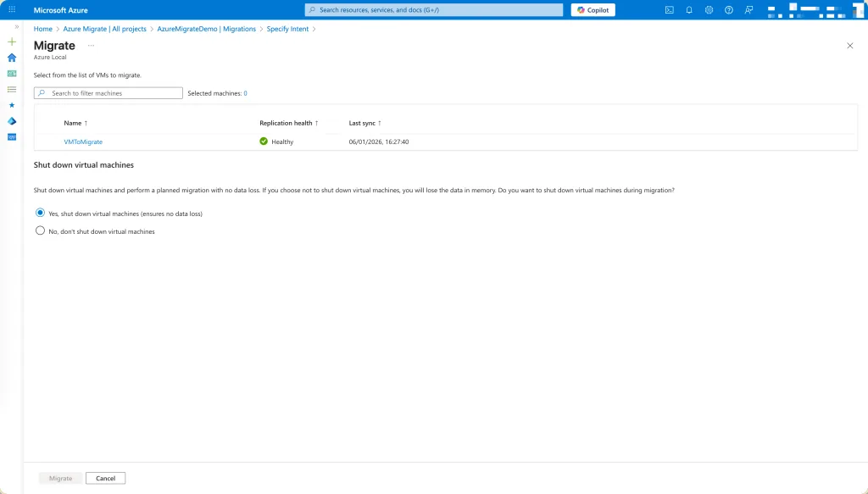Screen dimensions: 868x494
Task: Open the Azure portal waffle menu
Action: pos(12,10)
